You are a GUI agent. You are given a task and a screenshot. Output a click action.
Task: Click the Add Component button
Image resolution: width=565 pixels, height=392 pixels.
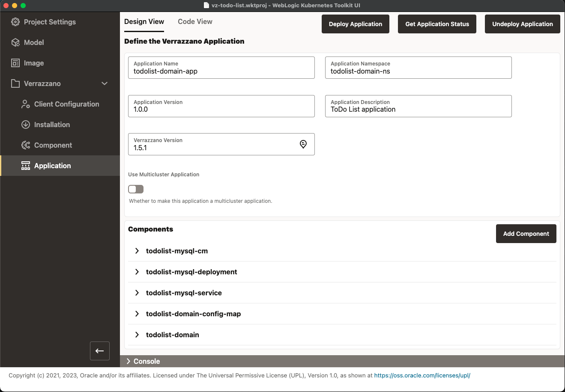[x=526, y=234]
